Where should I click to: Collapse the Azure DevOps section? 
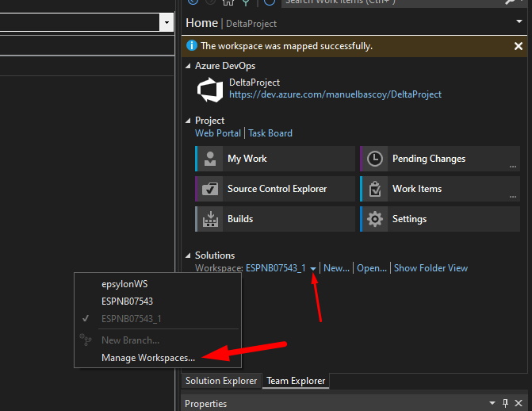coord(189,66)
